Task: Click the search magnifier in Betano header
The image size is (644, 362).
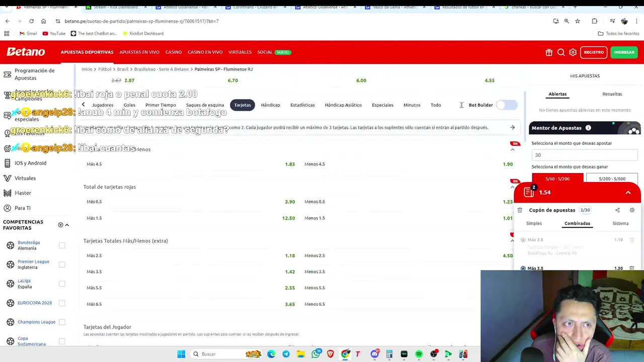Action: click(561, 52)
